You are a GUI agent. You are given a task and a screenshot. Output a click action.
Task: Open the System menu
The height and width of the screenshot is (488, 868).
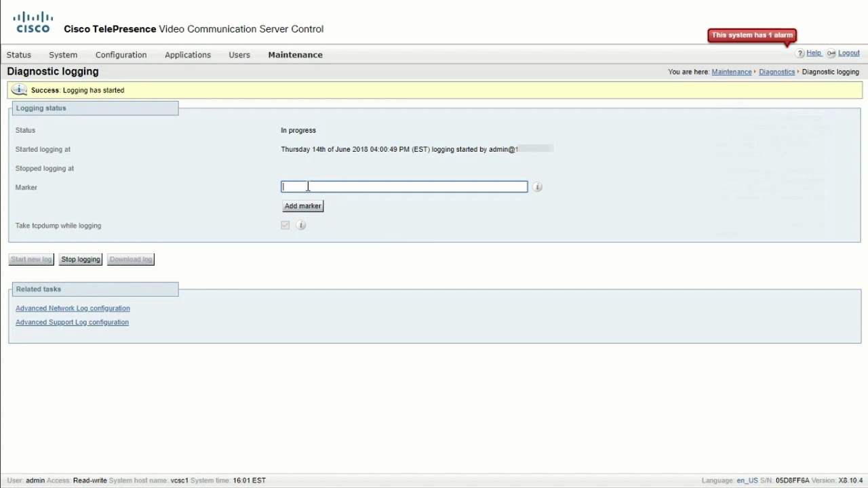63,55
